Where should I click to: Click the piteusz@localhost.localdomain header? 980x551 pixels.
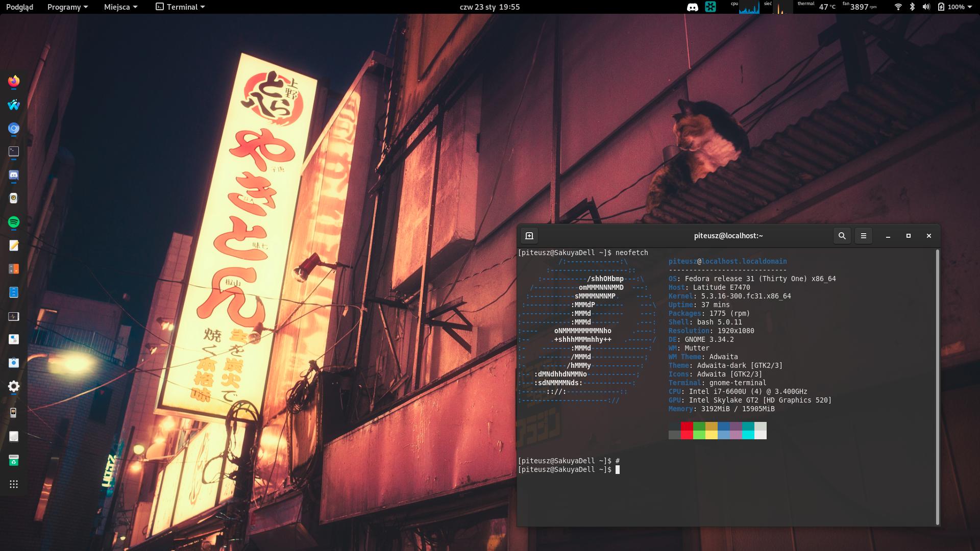pyautogui.click(x=727, y=261)
